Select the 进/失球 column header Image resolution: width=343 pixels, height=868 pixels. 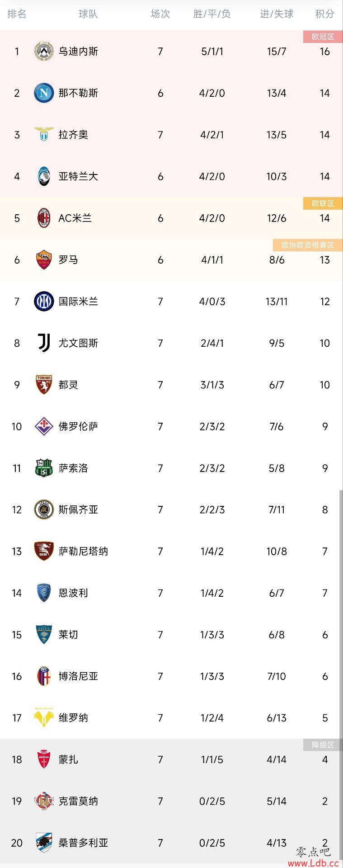click(x=277, y=14)
